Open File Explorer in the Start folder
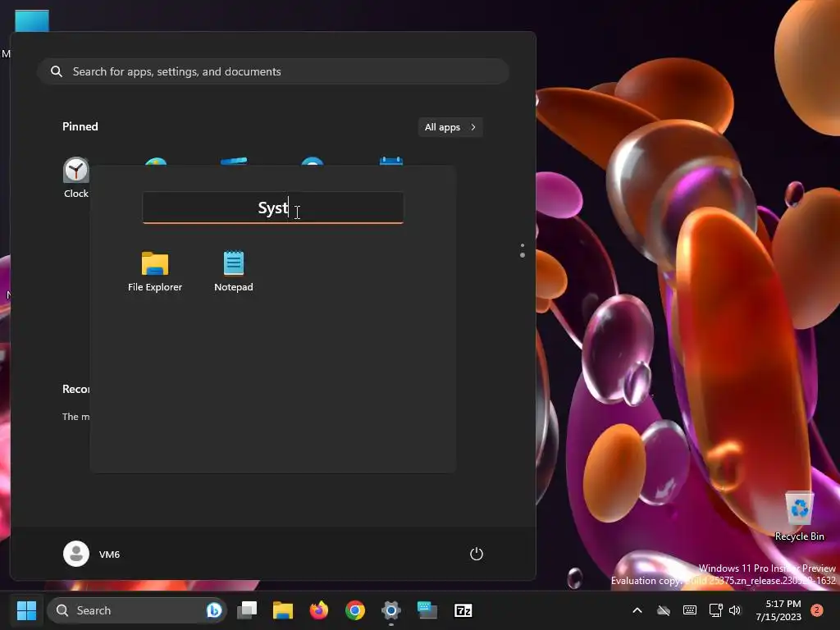This screenshot has width=840, height=630. (x=155, y=272)
